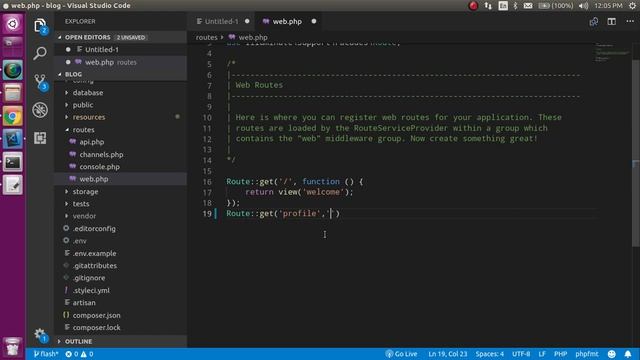
Task: Click the Open Changes icon in editor toolbar
Action: click(x=593, y=21)
